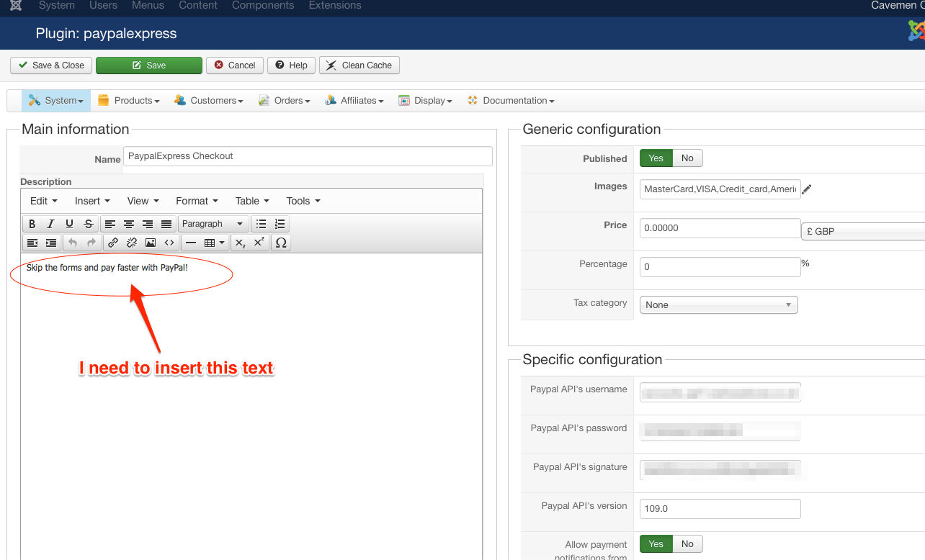Justify the editor text
Screen dimensions: 925x560
coord(166,224)
